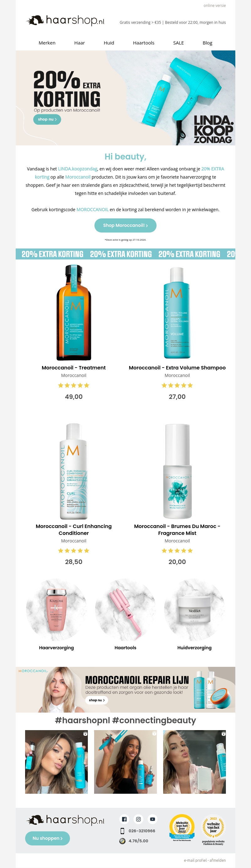Open the Merken menu item

(47, 43)
